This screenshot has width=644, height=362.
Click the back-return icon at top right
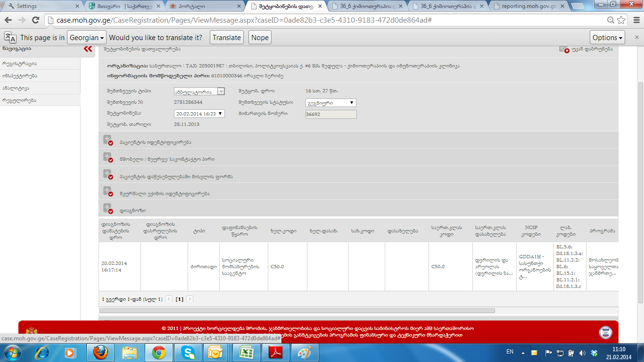pos(564,49)
